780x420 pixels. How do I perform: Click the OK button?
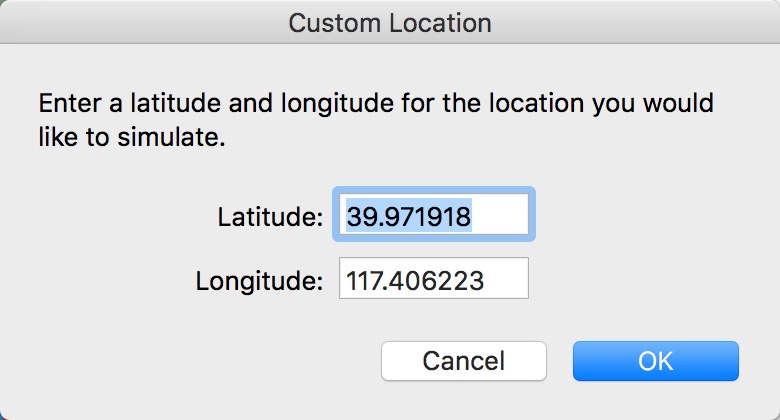(655, 361)
